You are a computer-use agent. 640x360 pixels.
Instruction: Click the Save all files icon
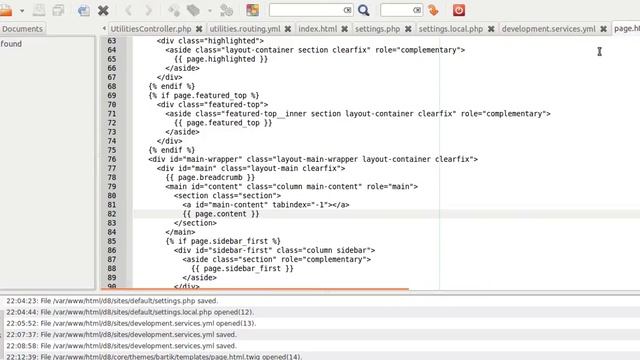(x=58, y=10)
